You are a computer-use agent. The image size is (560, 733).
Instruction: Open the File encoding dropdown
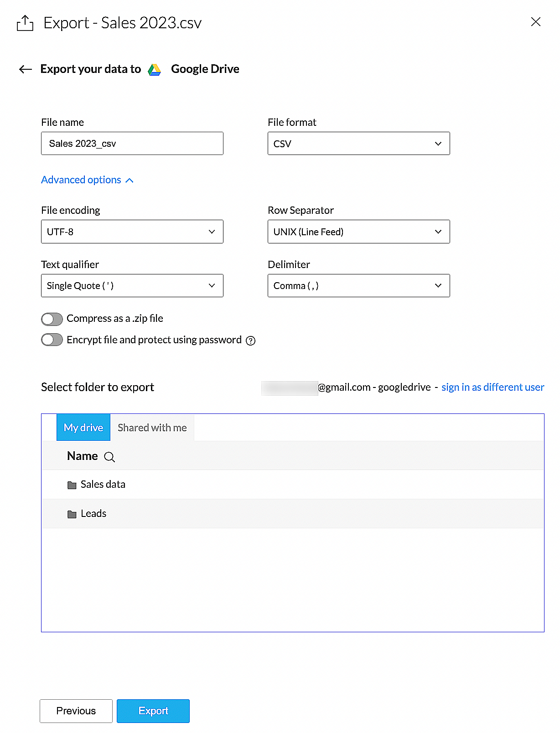[x=132, y=232]
